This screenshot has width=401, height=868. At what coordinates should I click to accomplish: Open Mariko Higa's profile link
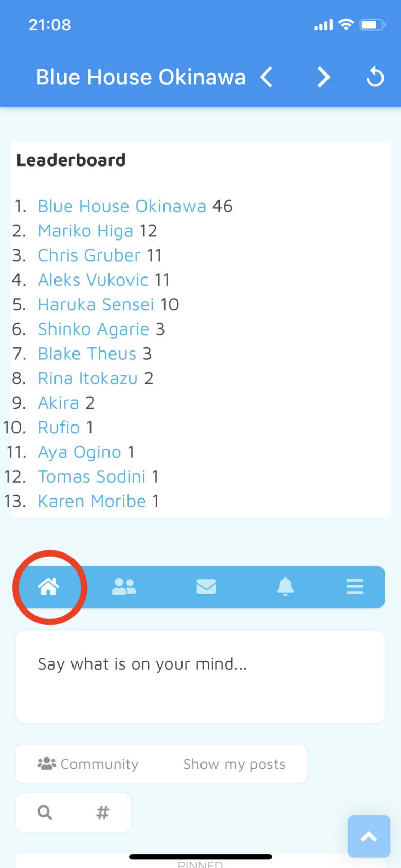85,231
